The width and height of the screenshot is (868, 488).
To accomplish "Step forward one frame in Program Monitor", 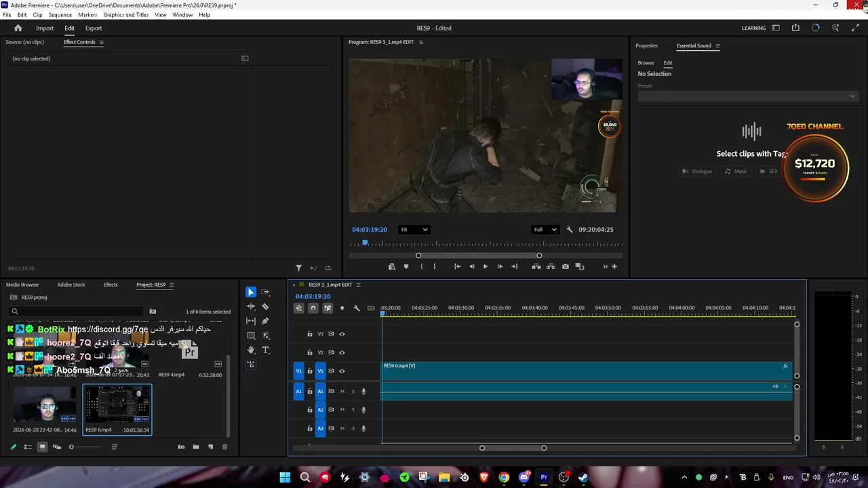I will (500, 266).
